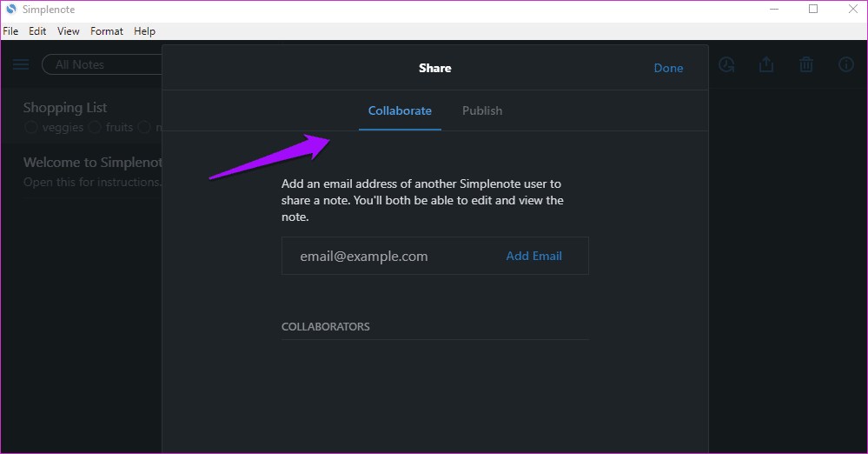Open the View menu

(x=69, y=31)
